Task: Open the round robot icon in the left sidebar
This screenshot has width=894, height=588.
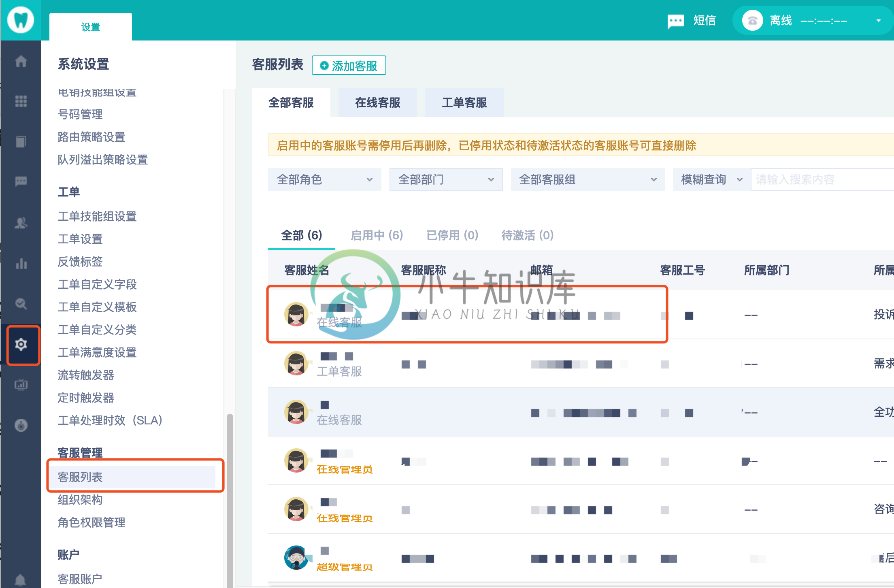Action: click(21, 425)
